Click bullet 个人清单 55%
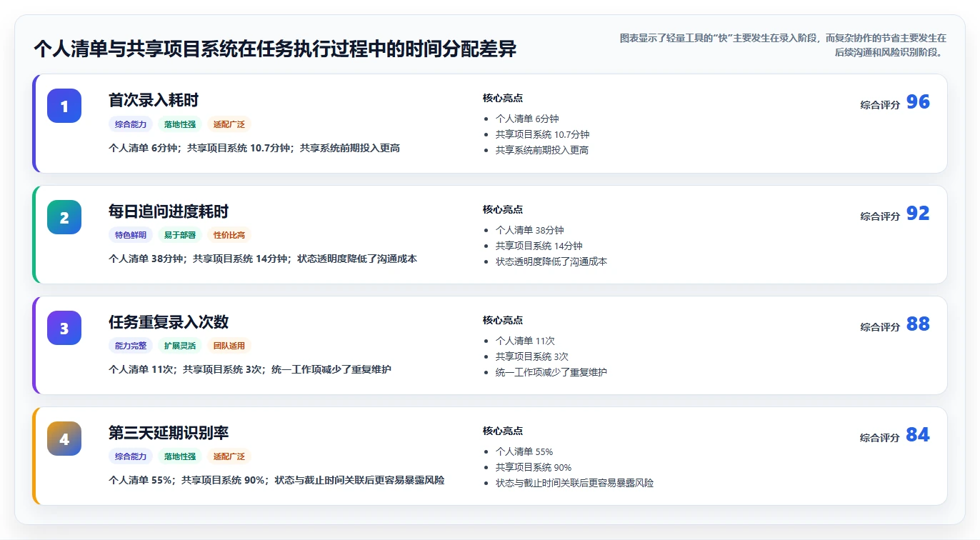Screen dimensions: 980x540 pyautogui.click(x=524, y=452)
